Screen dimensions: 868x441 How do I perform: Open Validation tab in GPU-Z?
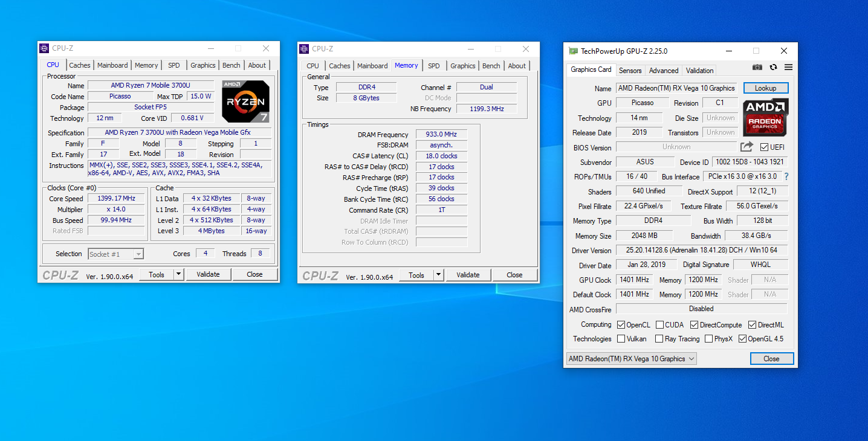click(700, 71)
